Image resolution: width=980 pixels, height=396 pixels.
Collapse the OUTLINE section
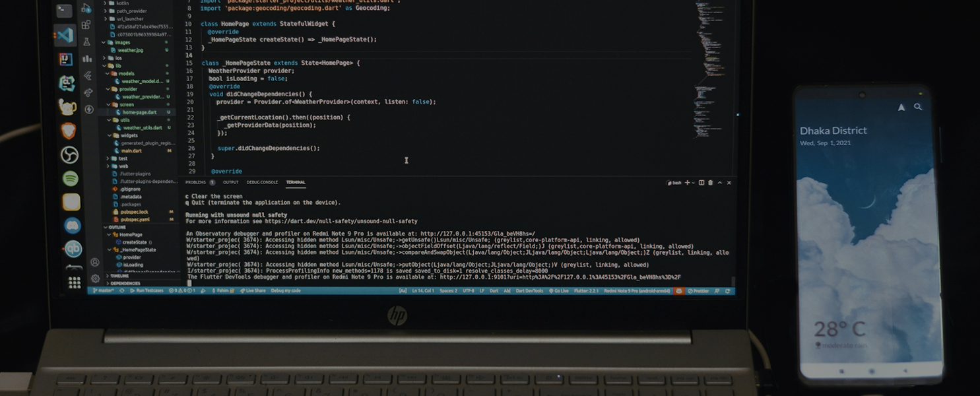pos(117,227)
